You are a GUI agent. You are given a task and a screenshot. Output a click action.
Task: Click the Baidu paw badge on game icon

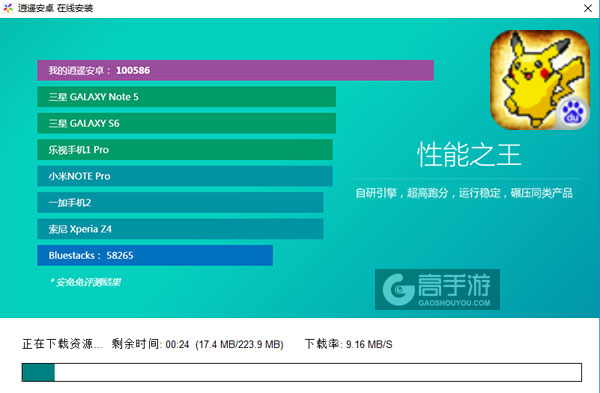[x=572, y=113]
